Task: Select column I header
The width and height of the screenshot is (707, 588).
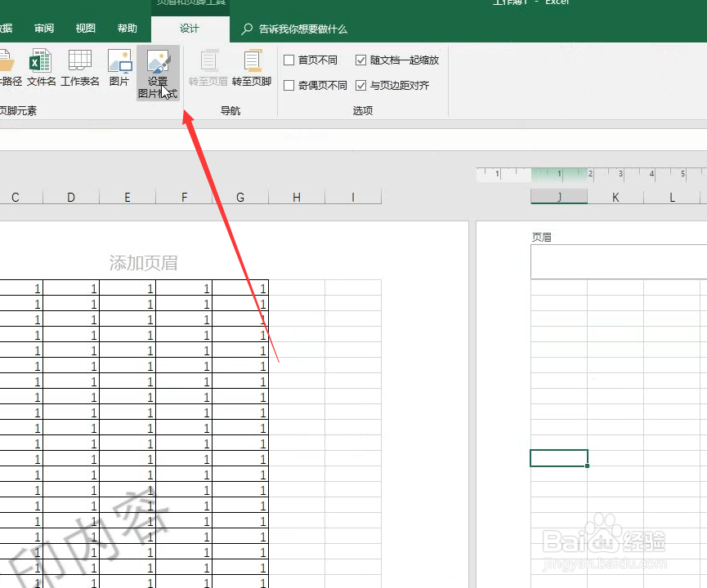Action: pyautogui.click(x=353, y=198)
